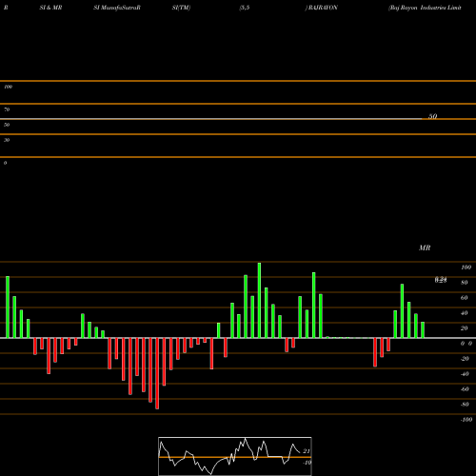Image resolution: width=476 pixels, height=476 pixels.
Task: Click the MR label above the histogram
Action: point(425,248)
